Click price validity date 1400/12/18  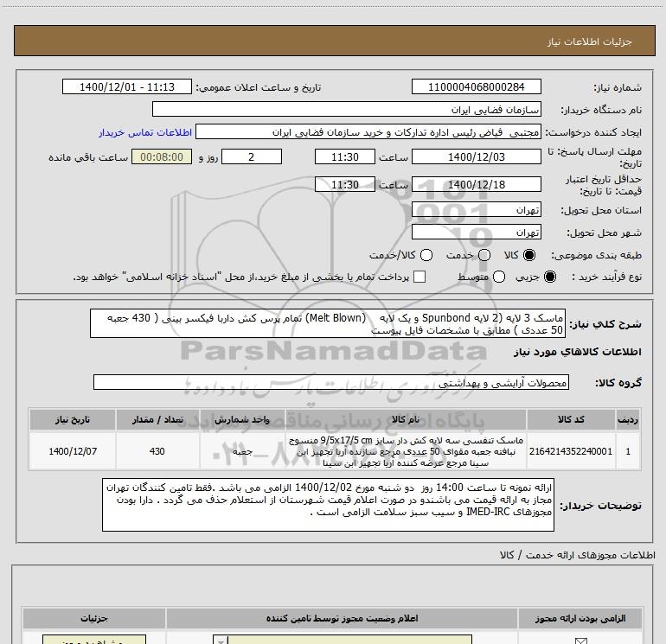pos(476,185)
